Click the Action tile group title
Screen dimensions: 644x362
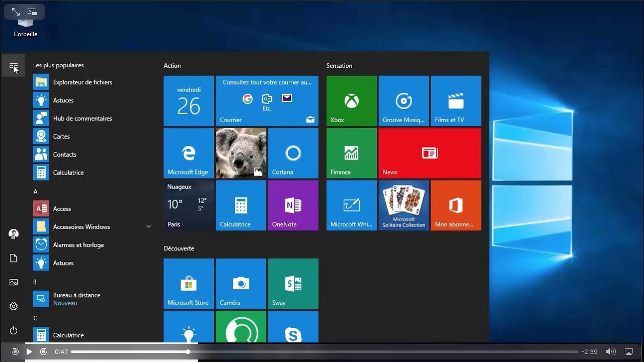[x=172, y=66]
